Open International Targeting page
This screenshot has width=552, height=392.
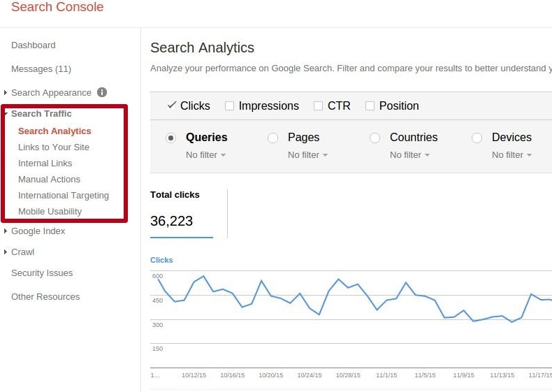64,196
